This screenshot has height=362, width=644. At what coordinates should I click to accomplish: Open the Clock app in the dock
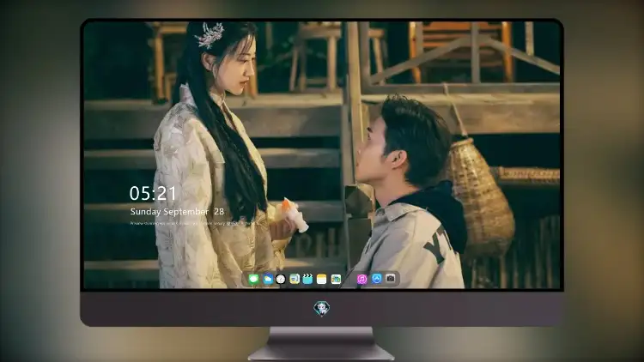point(281,279)
